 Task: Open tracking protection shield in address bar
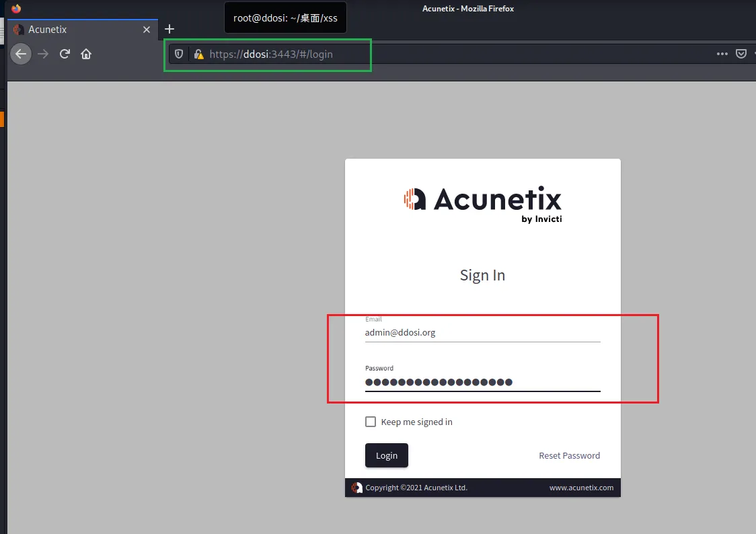pos(179,54)
